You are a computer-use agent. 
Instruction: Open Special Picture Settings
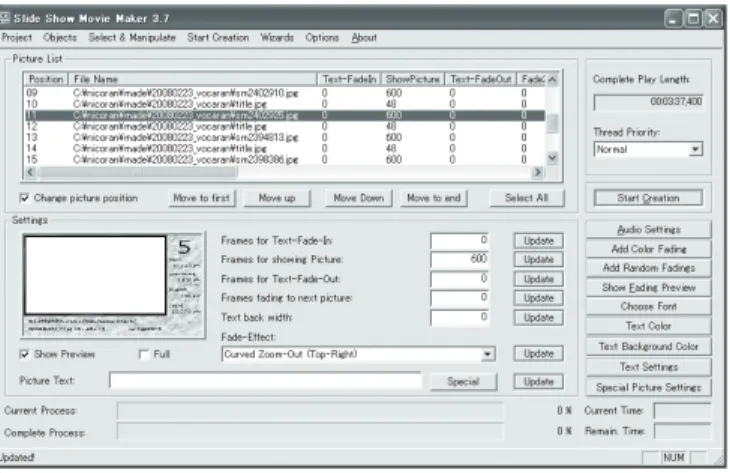[x=649, y=388]
